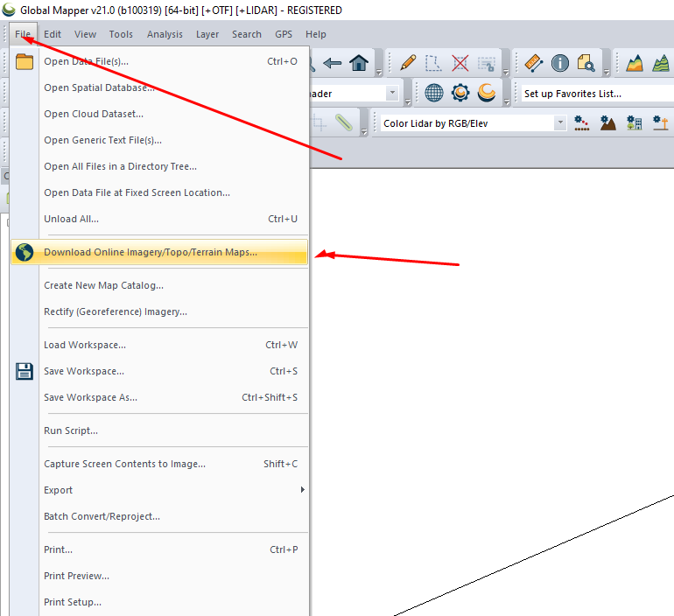Choose Open Data File(s) from the menu
This screenshot has height=616, width=674.
[159, 61]
